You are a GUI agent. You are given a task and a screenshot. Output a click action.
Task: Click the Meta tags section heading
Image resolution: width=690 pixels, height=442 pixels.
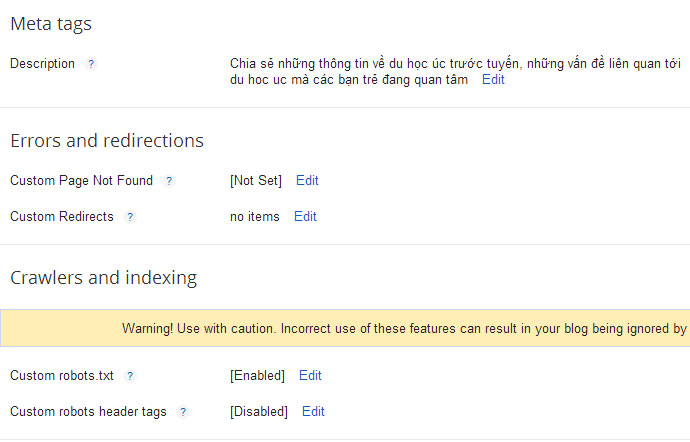click(x=51, y=24)
